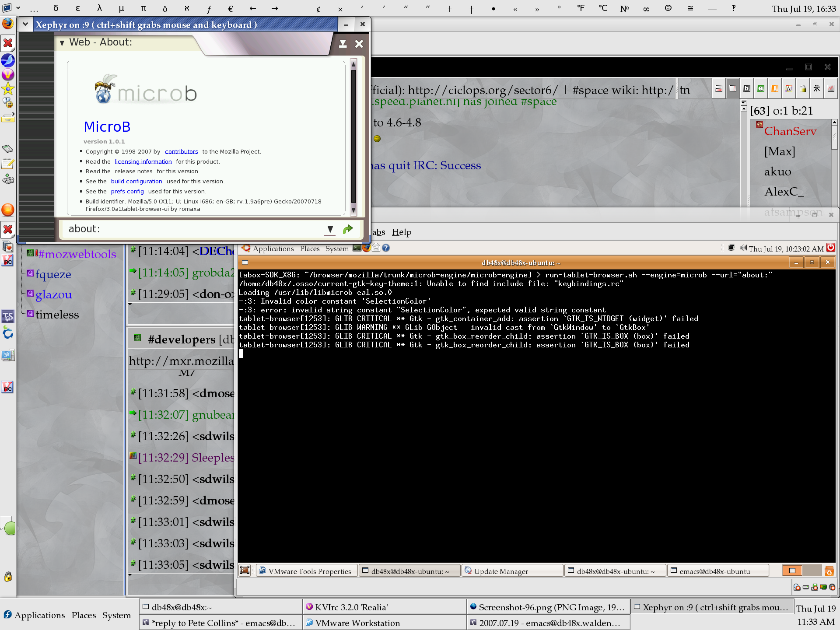
Task: Select fqueze query in KVIrc tree
Action: coord(53,274)
